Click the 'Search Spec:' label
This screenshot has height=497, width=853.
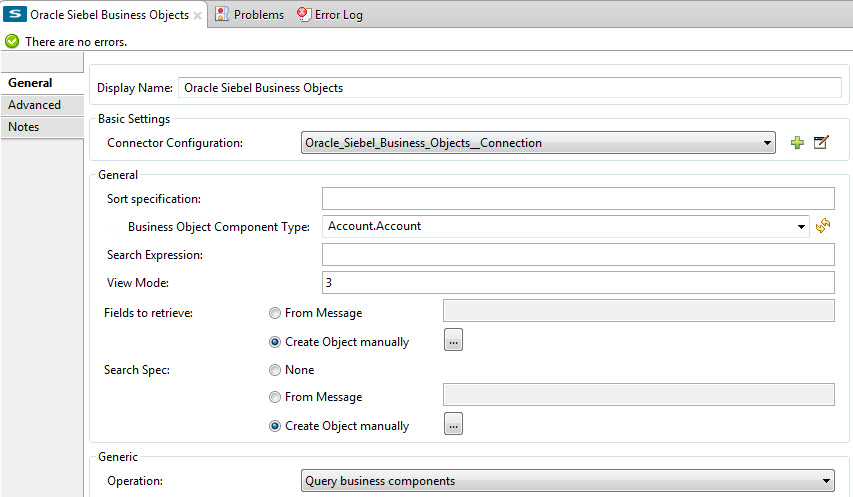tap(137, 370)
